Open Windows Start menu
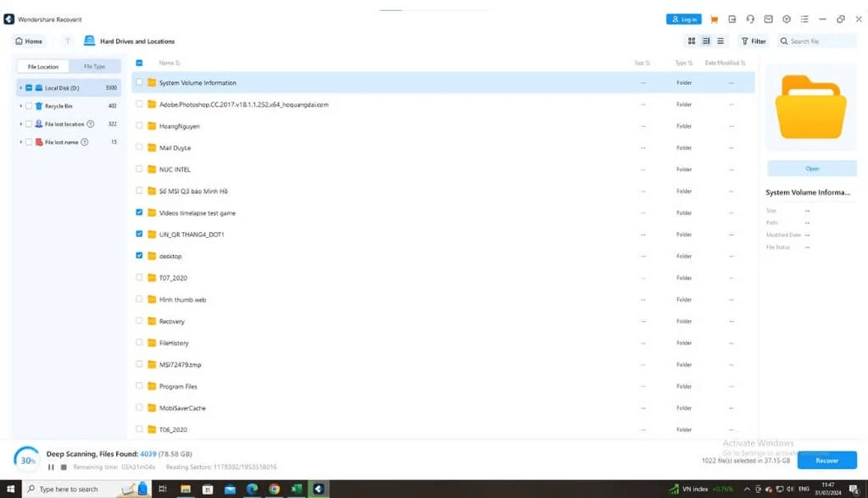 (10, 490)
